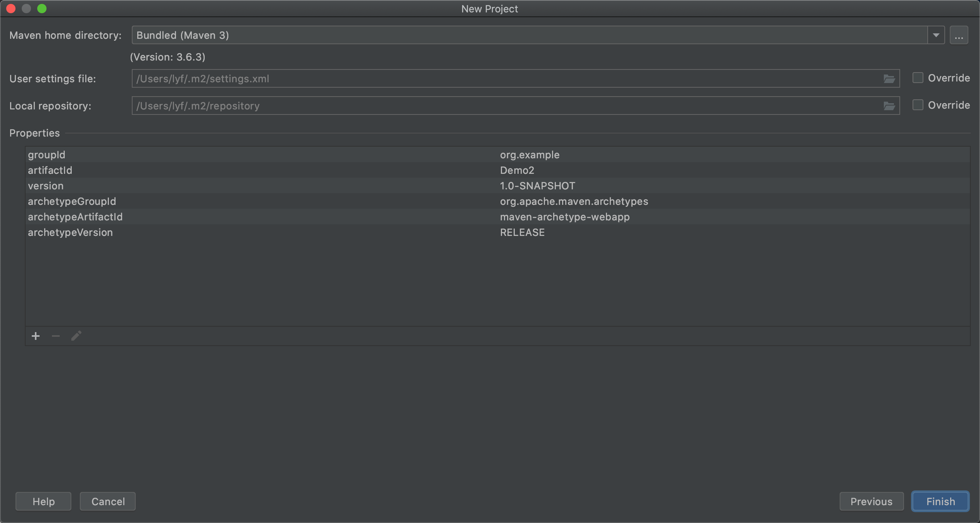
Task: Go back with the Previous button
Action: [x=871, y=502]
